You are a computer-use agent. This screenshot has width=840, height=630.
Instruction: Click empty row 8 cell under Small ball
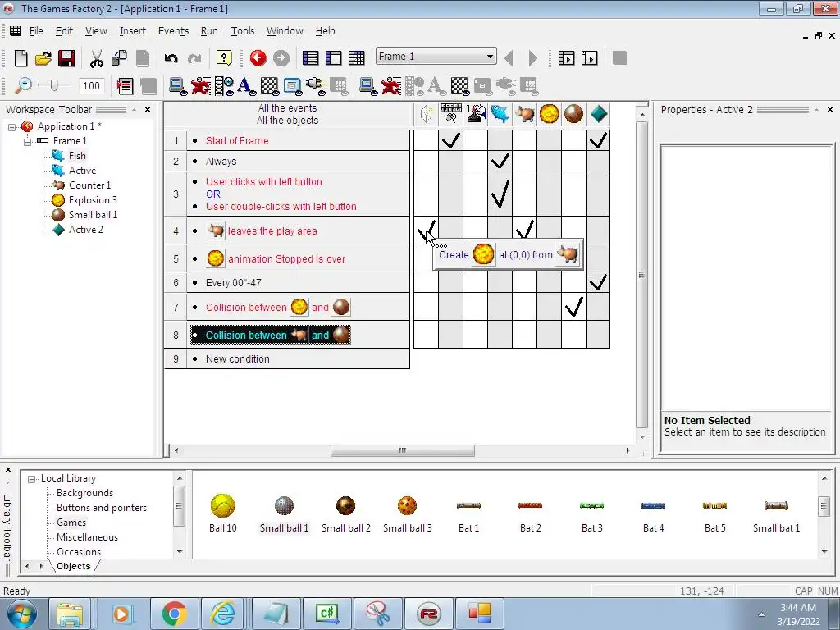click(x=573, y=335)
